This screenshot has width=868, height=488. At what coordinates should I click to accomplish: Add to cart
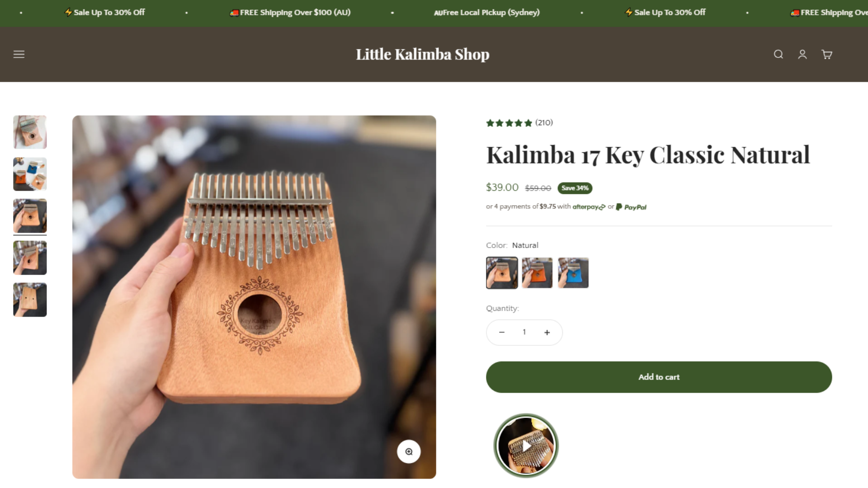pyautogui.click(x=659, y=377)
